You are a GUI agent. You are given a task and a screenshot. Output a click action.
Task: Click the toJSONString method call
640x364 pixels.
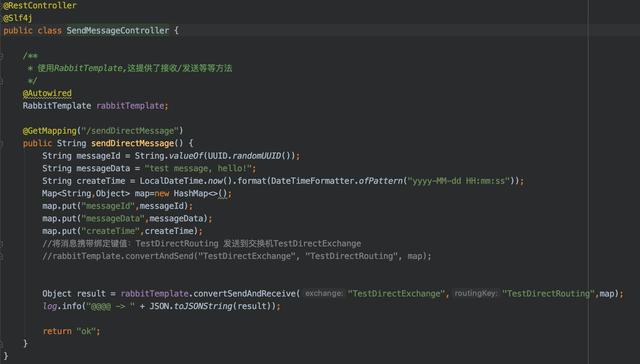tap(203, 306)
